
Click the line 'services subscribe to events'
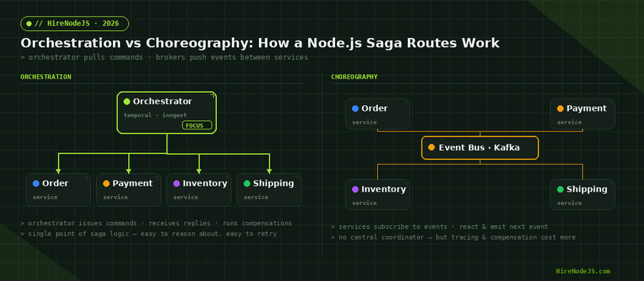[x=439, y=227]
